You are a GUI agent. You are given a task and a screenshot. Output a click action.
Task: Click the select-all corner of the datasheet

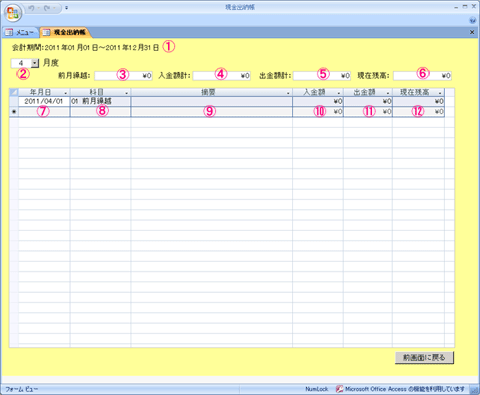point(14,92)
